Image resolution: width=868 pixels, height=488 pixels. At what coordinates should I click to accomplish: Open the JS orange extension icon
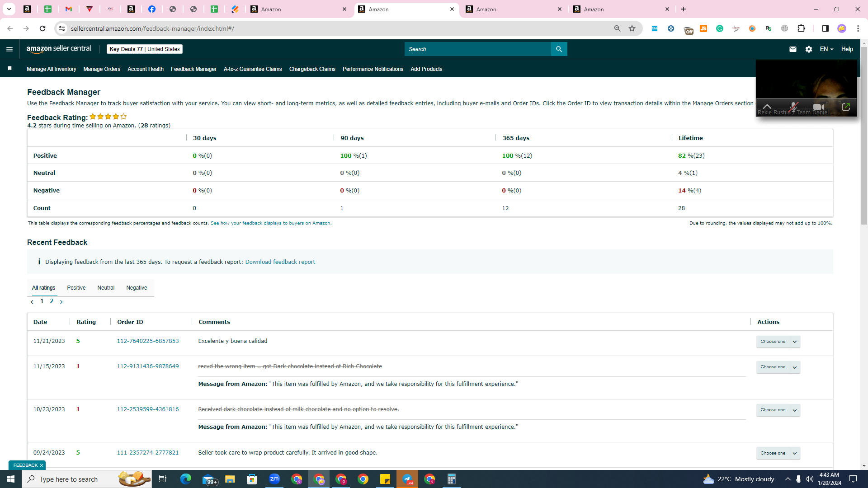pos(703,28)
